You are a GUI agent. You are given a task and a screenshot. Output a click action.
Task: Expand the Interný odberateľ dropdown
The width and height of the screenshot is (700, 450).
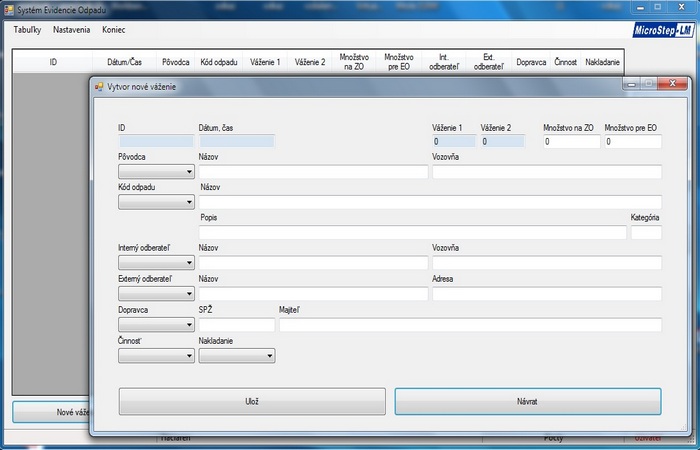click(x=156, y=262)
